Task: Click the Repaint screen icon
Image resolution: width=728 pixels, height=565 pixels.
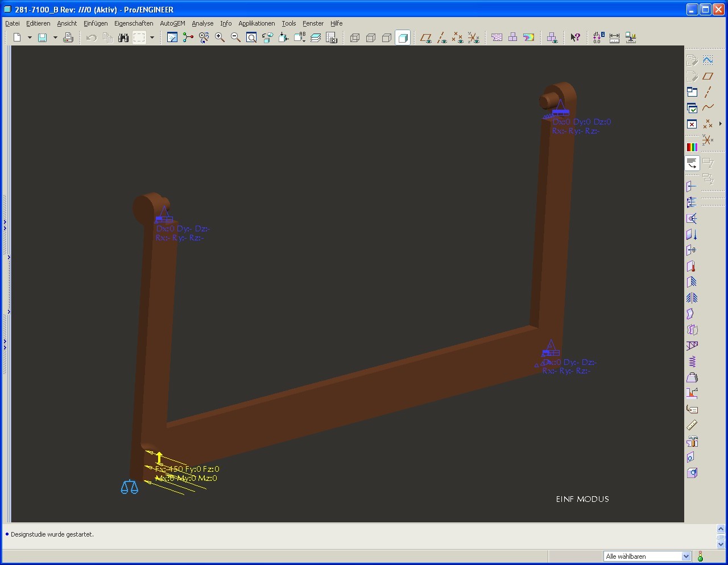Action: 172,38
